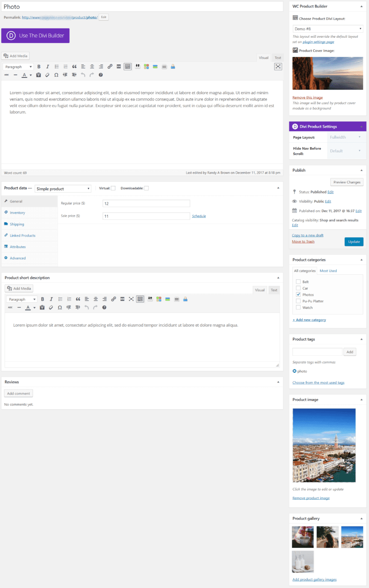
Task: Open text color picker in short description
Action: pos(28,307)
